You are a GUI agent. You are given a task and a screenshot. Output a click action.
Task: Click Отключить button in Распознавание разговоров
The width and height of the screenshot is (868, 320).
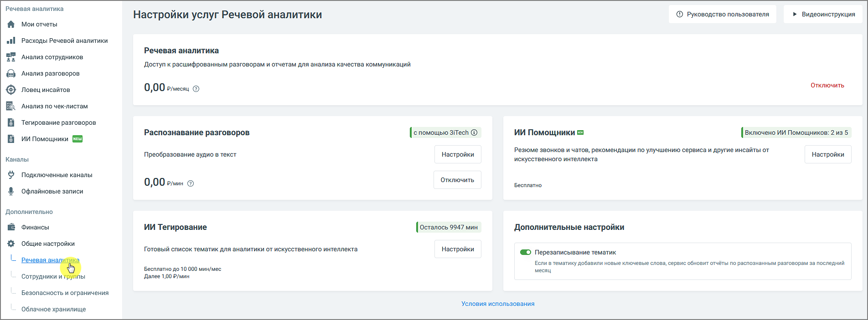point(457,180)
